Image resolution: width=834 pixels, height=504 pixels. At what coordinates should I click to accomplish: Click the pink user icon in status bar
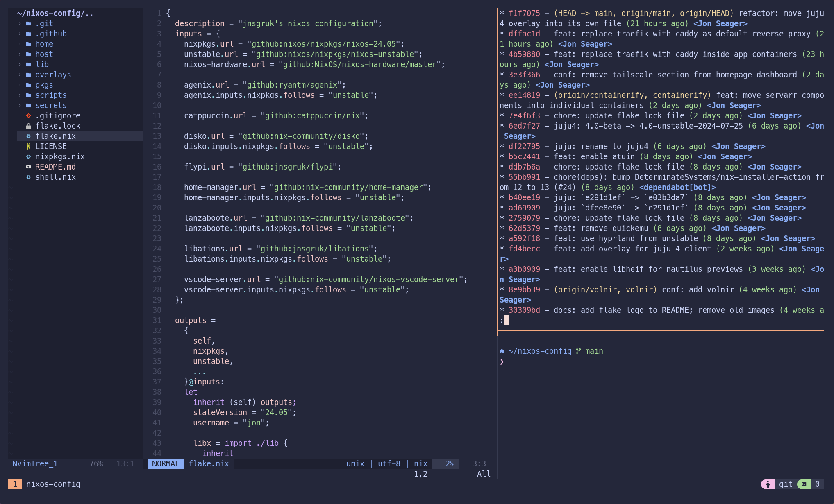(768, 484)
